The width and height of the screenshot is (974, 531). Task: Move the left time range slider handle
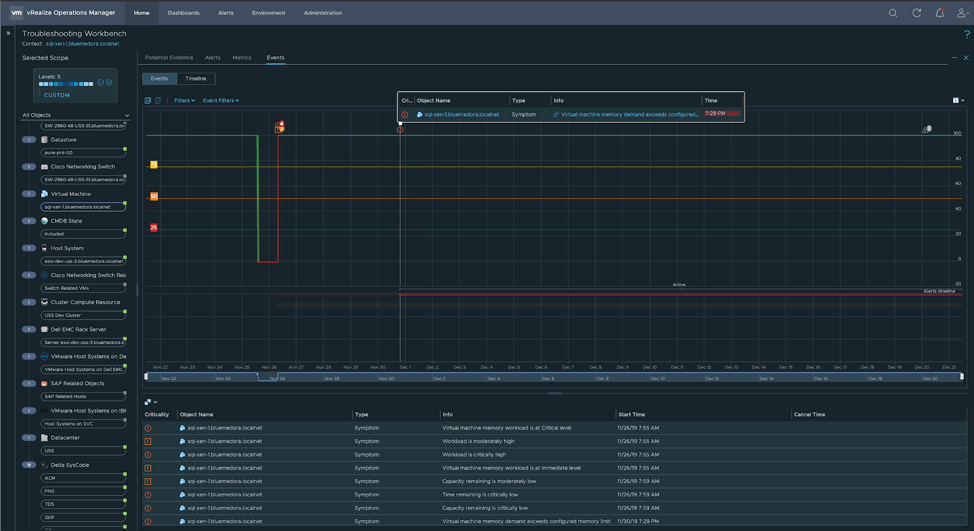147,376
